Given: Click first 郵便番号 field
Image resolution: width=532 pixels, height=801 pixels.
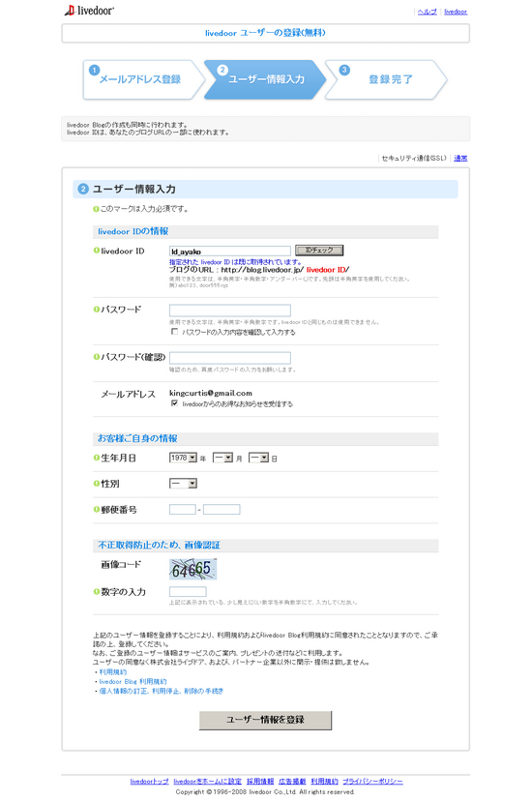Looking at the screenshot, I should coord(182,509).
